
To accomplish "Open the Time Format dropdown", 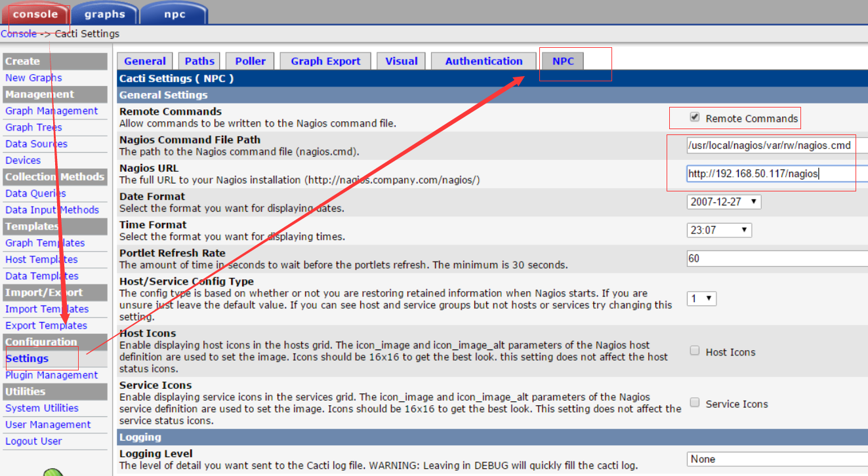I will pyautogui.click(x=720, y=230).
